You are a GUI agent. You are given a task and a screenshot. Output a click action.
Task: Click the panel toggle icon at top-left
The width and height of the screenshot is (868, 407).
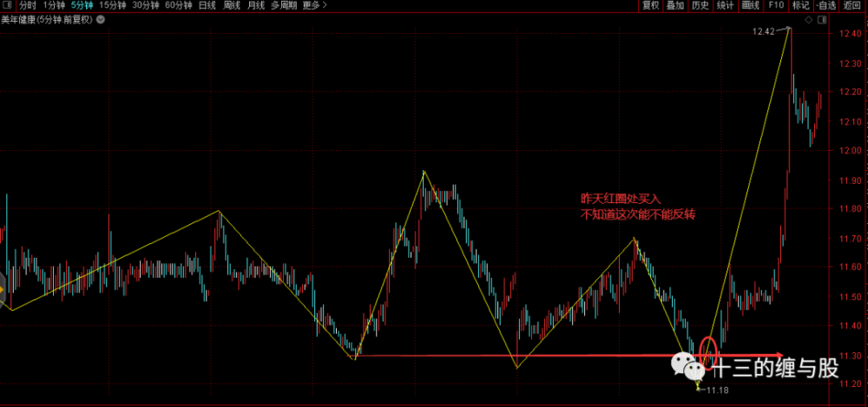7,5
